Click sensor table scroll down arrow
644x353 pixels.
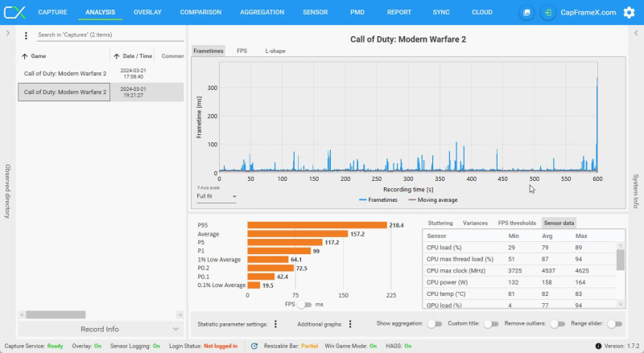621,304
